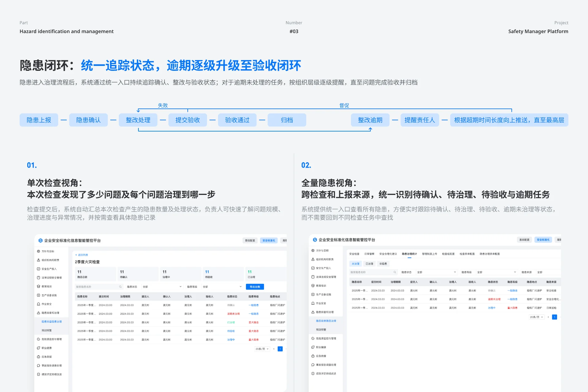Viewport: 588px width, 392px height.
Task: Open 隐患状态 dropdown in mockup 01 filter bar
Action: click(x=162, y=287)
